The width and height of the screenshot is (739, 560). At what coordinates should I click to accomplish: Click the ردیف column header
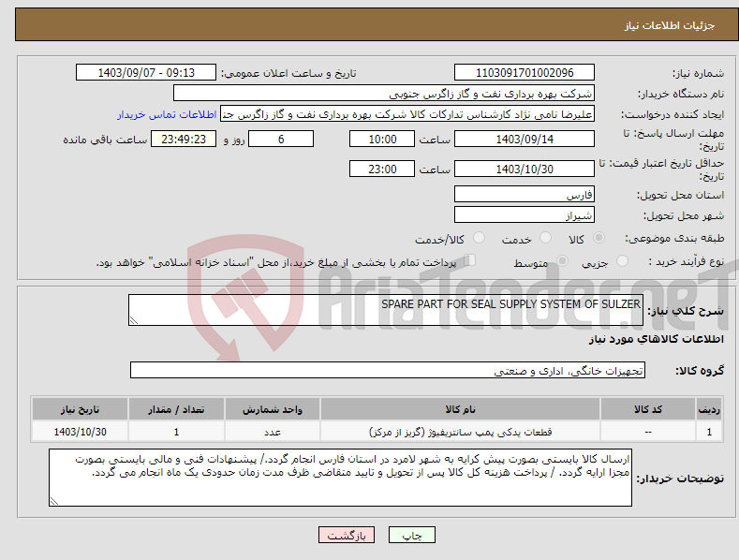[709, 409]
